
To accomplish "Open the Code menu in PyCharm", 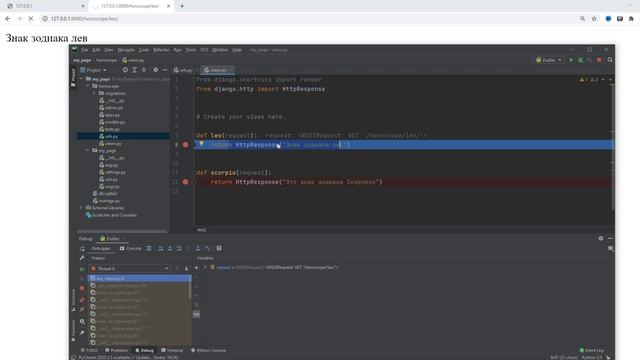I will pos(144,50).
